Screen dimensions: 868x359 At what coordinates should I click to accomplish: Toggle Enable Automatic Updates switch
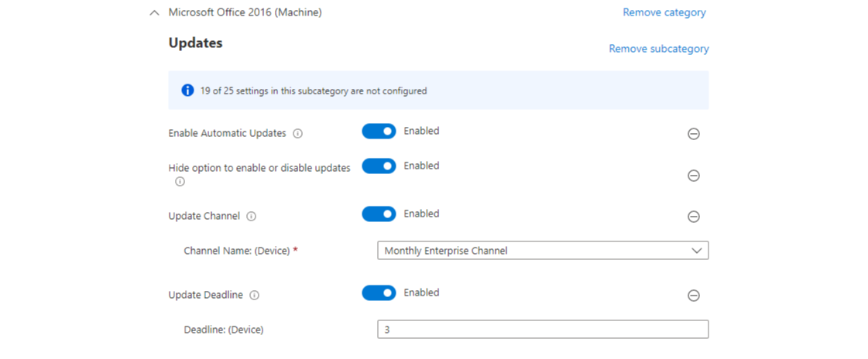click(x=379, y=131)
